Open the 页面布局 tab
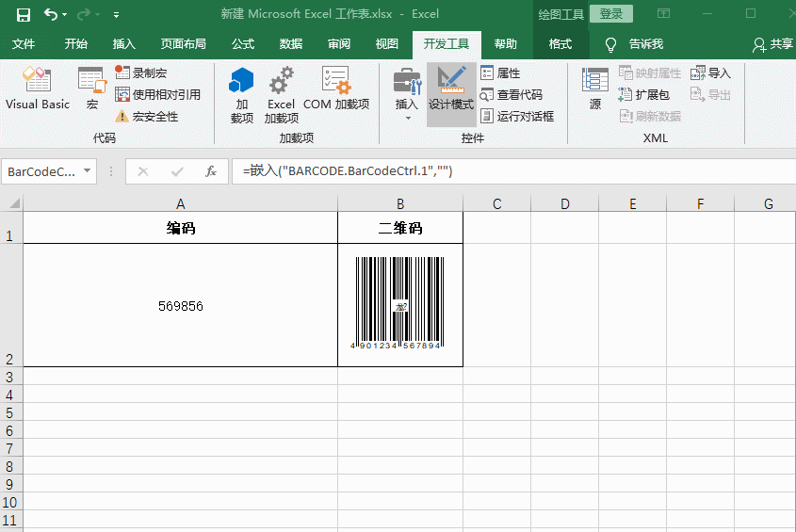The width and height of the screenshot is (796, 532). click(184, 44)
